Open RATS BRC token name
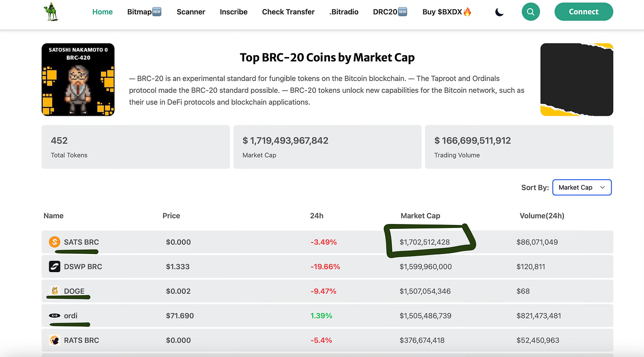 (x=81, y=340)
